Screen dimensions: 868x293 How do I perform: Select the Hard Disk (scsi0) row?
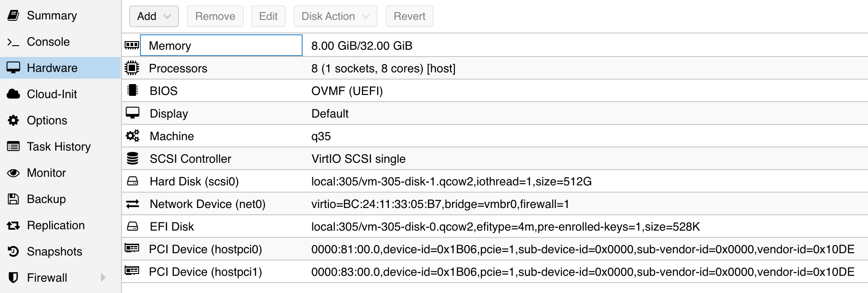[x=495, y=181]
